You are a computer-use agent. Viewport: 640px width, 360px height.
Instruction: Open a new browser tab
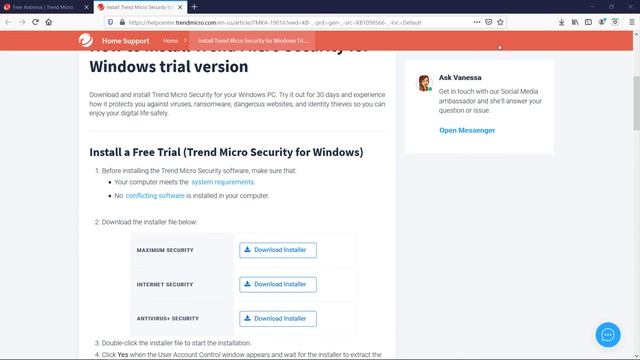pyautogui.click(x=194, y=7)
